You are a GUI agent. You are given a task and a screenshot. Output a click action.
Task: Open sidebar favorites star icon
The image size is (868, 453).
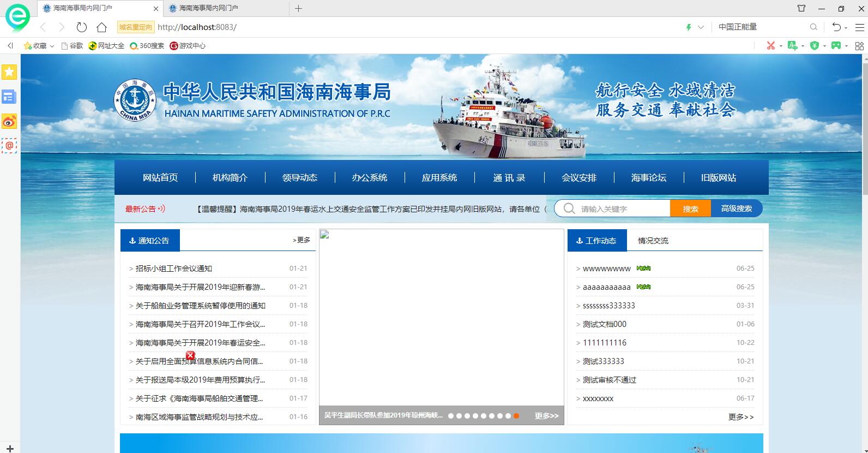tap(9, 72)
